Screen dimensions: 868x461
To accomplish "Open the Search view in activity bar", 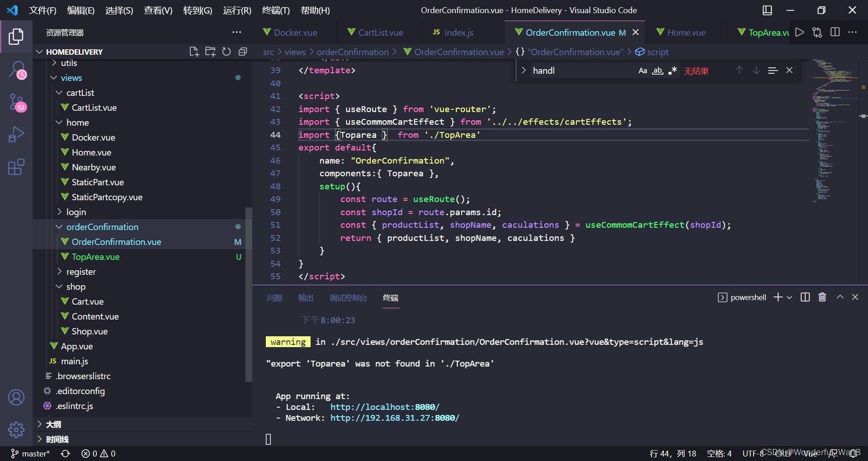I will [16, 70].
